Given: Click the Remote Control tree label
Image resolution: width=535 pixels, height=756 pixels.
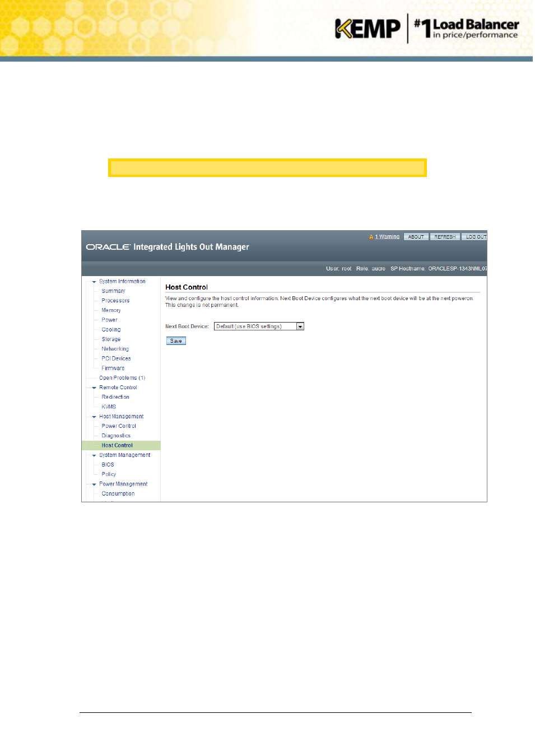Looking at the screenshot, I should point(118,388).
